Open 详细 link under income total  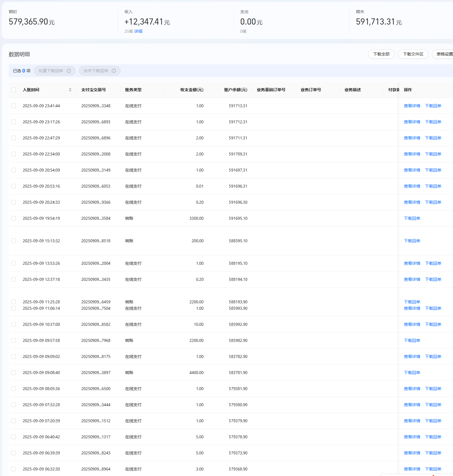coord(138,31)
